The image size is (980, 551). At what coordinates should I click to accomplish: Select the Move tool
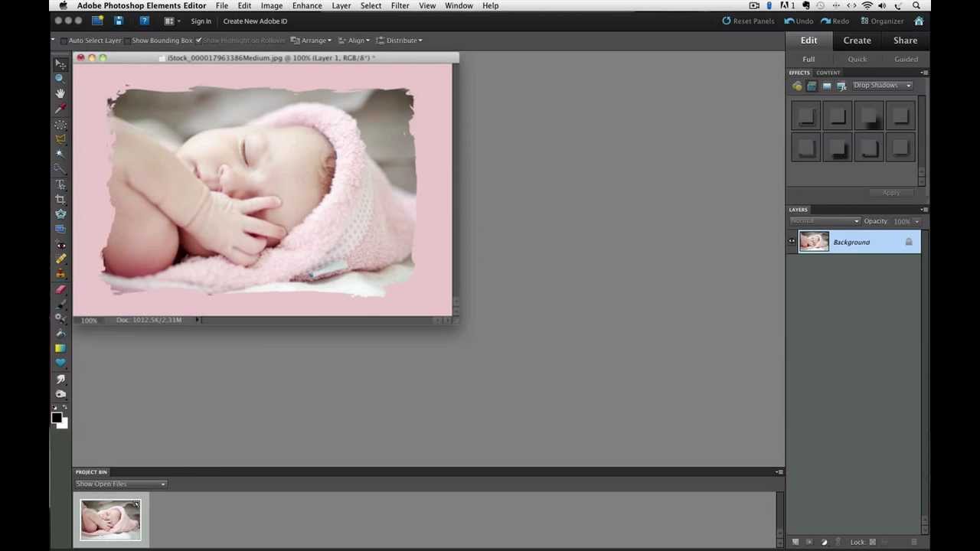pos(60,64)
